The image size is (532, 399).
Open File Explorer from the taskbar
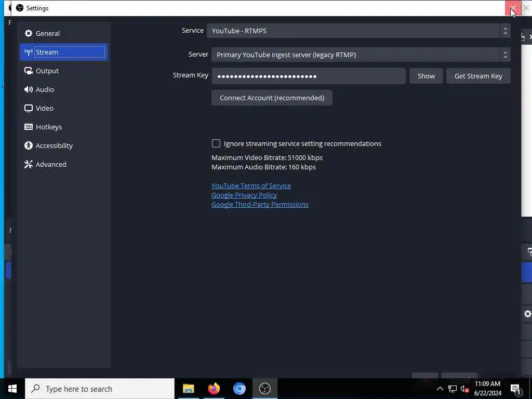tap(188, 389)
